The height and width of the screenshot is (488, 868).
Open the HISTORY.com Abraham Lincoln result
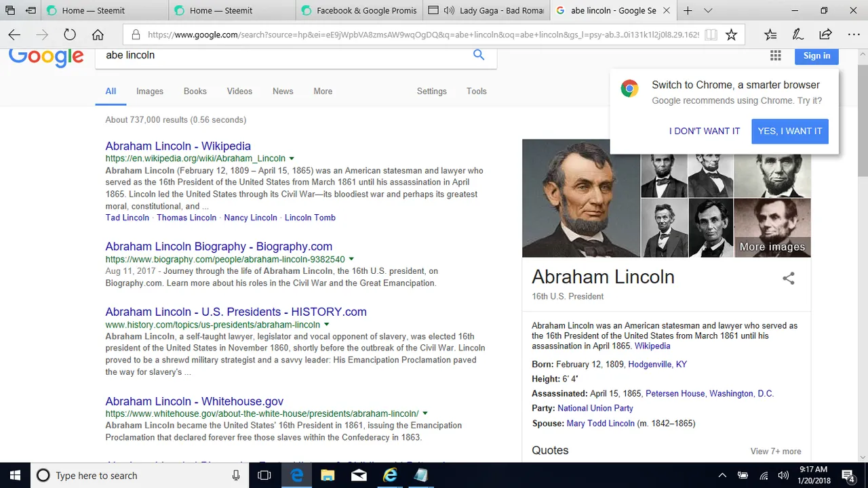[236, 312]
